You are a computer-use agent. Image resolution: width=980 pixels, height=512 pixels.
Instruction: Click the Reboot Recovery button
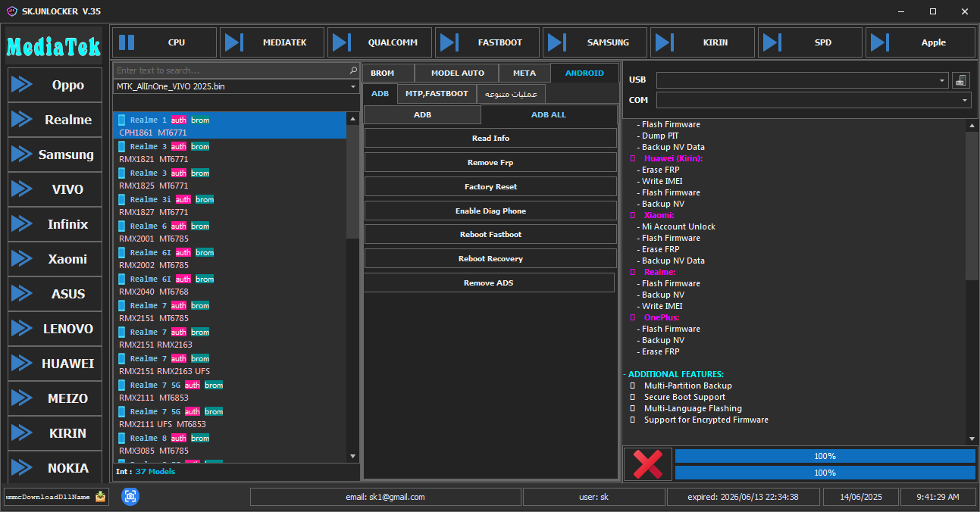click(490, 259)
